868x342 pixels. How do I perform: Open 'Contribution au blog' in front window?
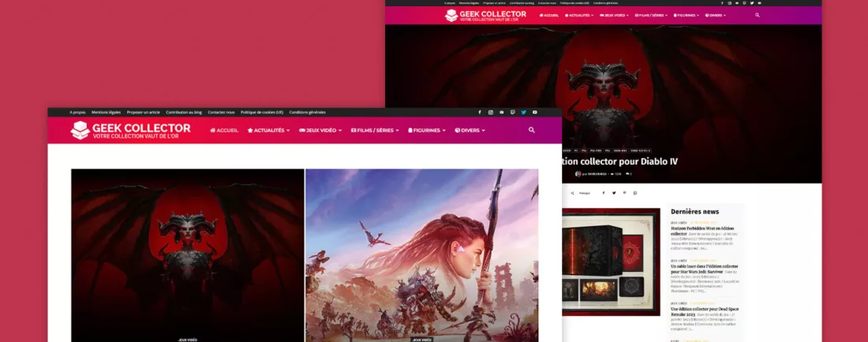[184, 112]
